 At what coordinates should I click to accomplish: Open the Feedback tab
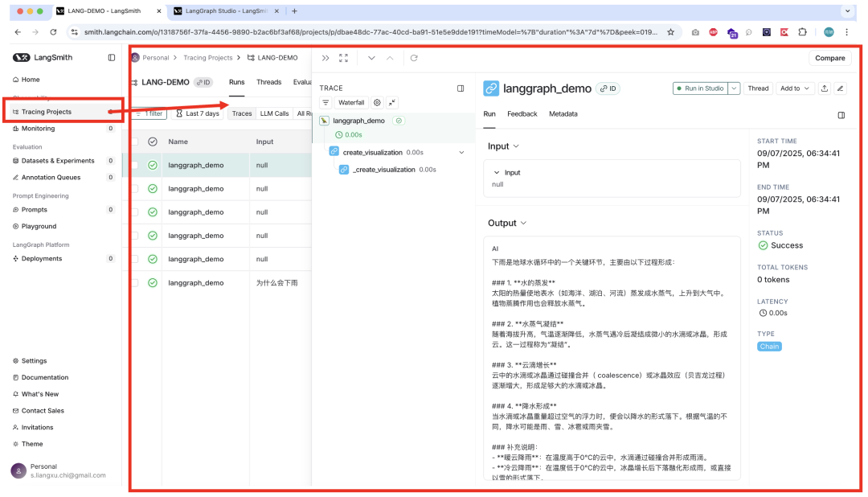522,114
